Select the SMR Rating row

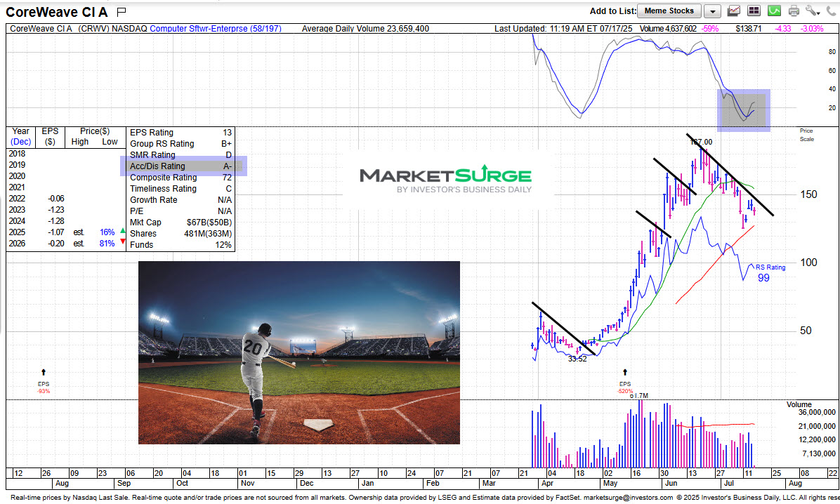[181, 155]
